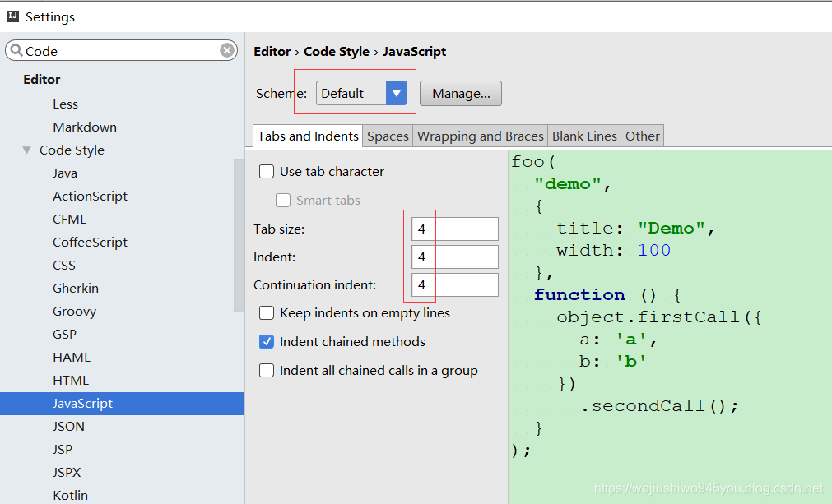Select Markdown in the settings tree
Viewport: 832px width, 504px height.
[85, 127]
